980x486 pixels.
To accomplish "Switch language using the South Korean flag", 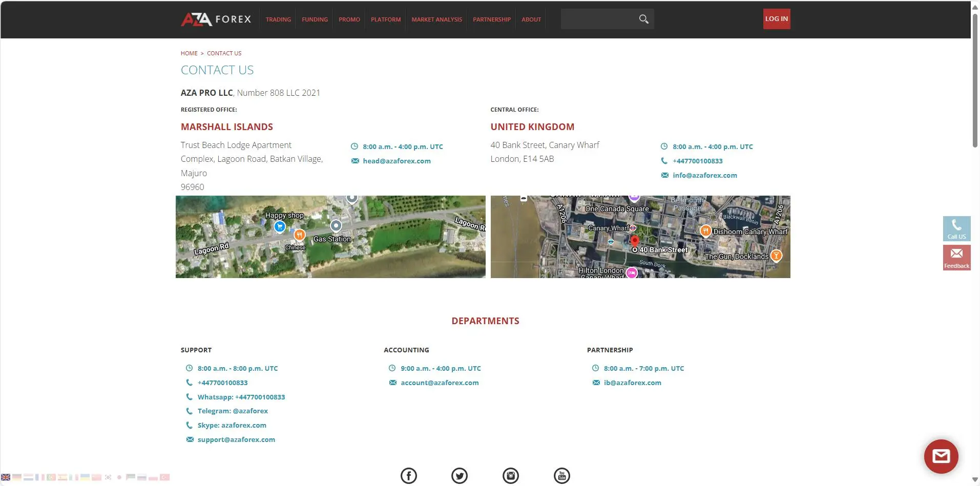I will pos(108,477).
